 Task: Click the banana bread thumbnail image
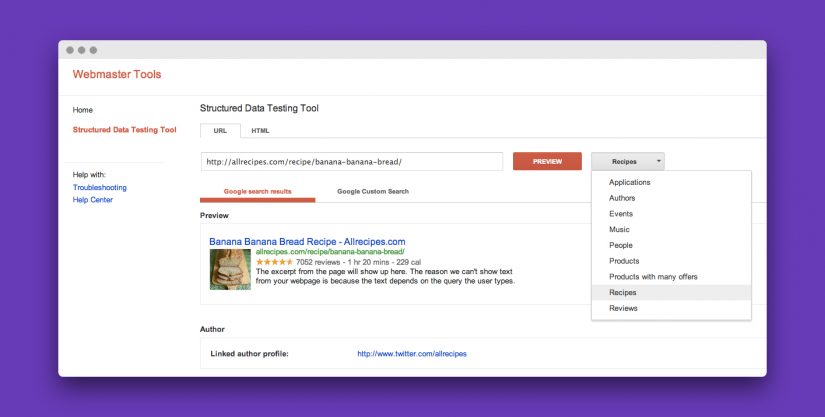pyautogui.click(x=230, y=269)
